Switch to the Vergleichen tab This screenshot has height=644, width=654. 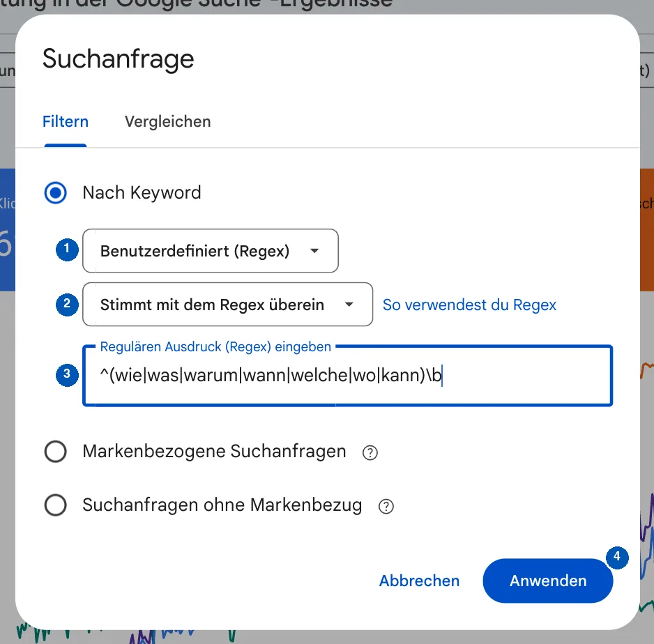pyautogui.click(x=167, y=122)
